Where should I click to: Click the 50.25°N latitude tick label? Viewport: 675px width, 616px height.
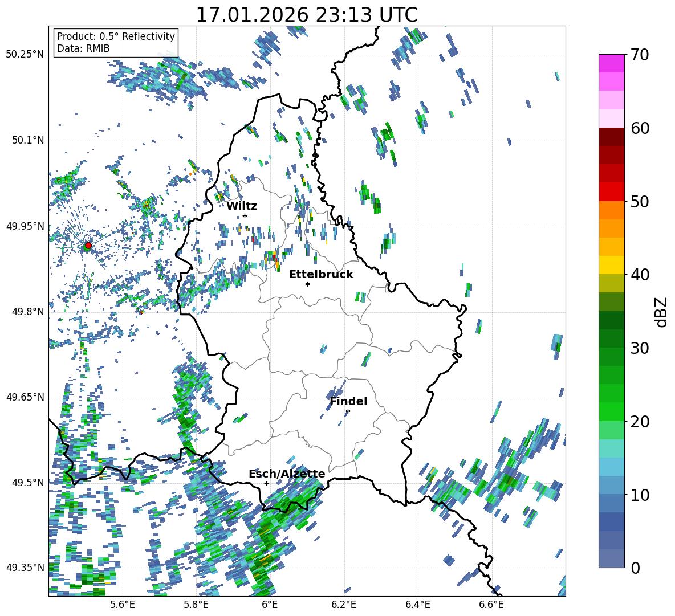tap(25, 55)
